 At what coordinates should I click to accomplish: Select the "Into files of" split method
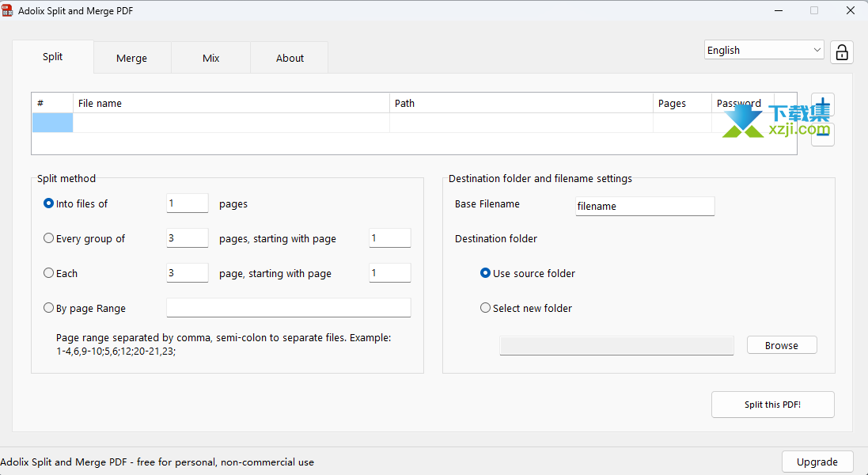[49, 203]
